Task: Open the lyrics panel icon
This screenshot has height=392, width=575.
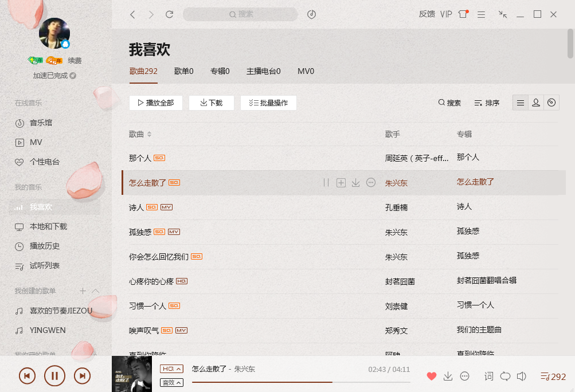Action: (x=488, y=376)
